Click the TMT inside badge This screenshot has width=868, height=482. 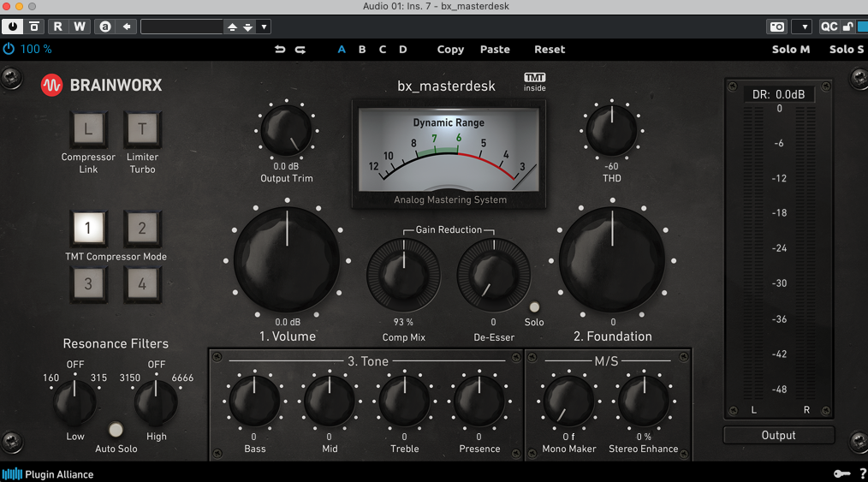pos(535,82)
